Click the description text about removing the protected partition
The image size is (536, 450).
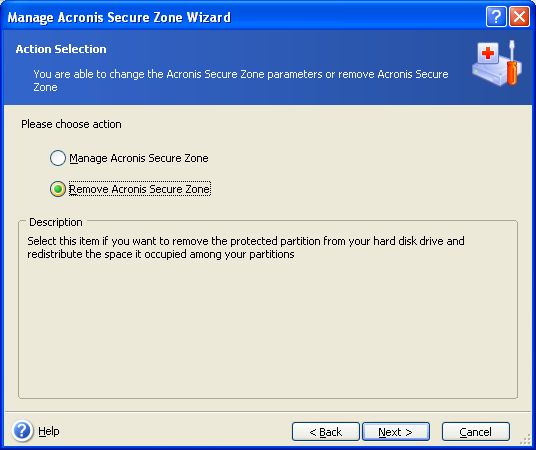pos(246,247)
